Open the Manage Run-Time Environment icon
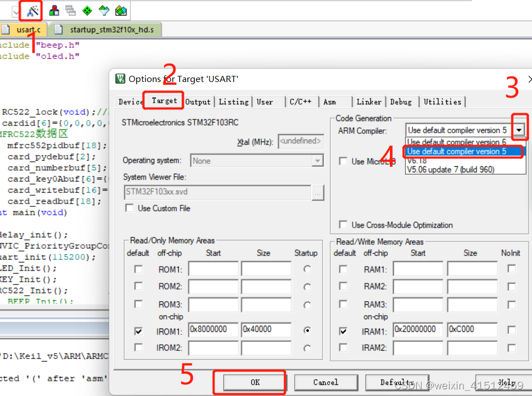532x396 pixels. 87,10
